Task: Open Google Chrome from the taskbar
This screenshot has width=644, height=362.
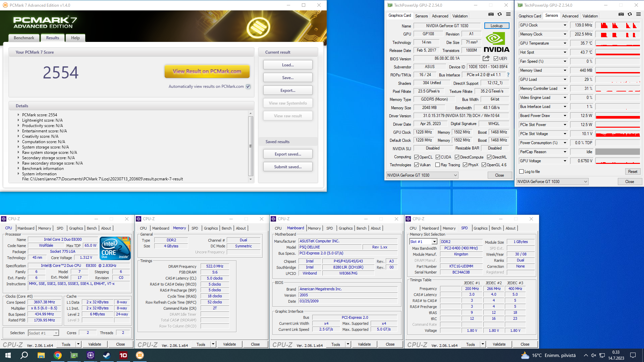Action: tap(58, 355)
